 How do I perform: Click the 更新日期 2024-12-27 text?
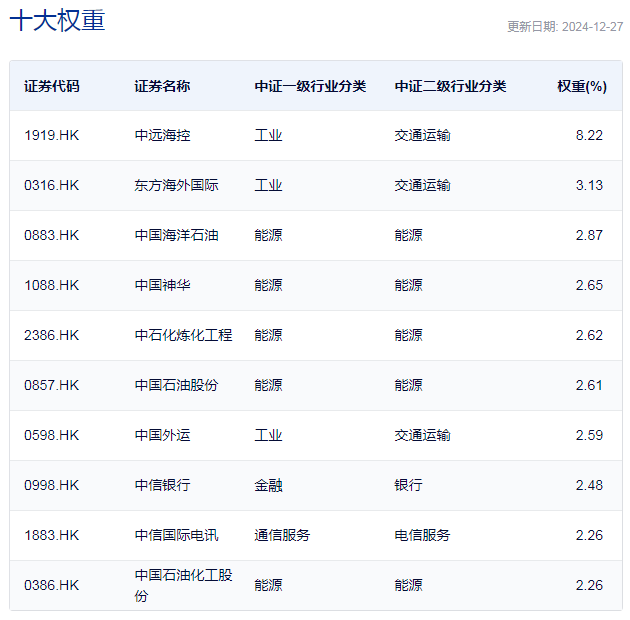(565, 27)
